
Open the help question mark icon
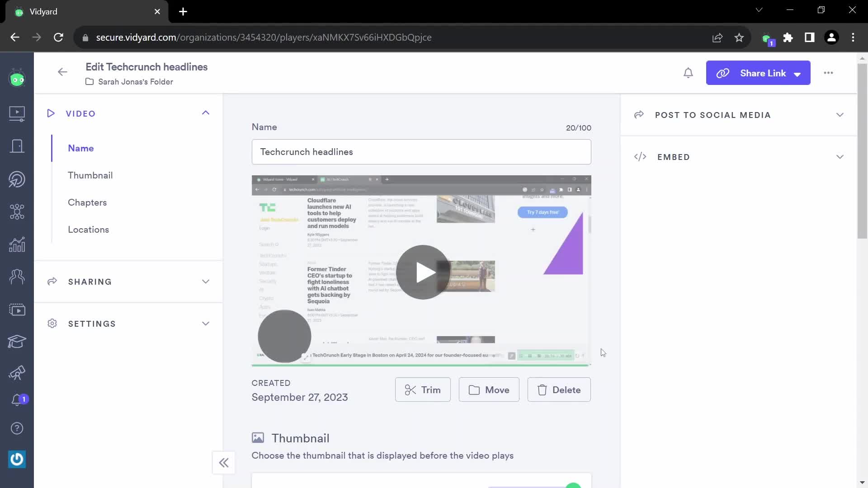[17, 428]
